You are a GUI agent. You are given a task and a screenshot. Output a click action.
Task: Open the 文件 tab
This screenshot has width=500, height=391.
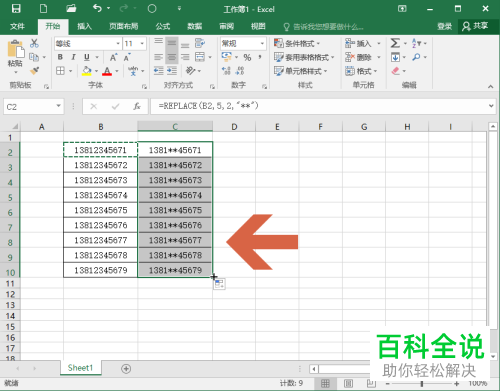point(17,26)
